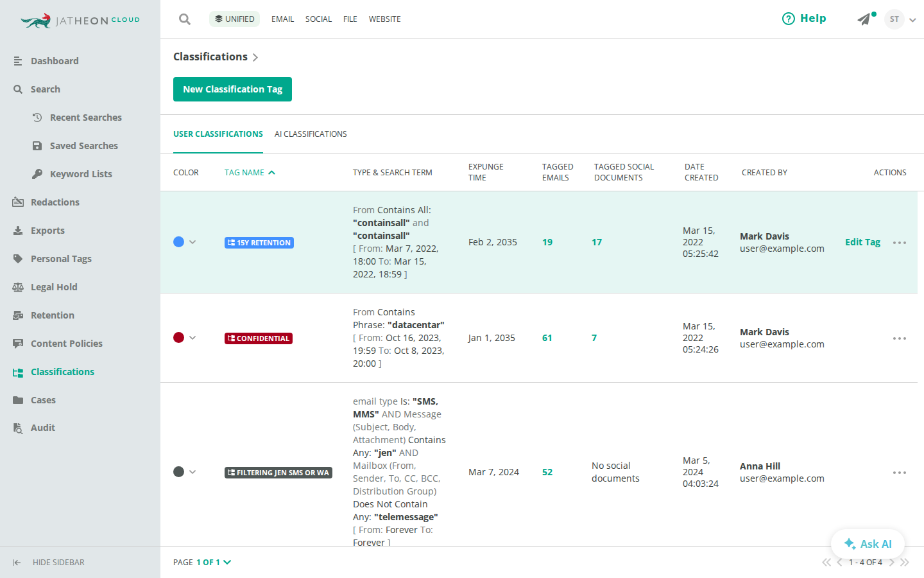Image resolution: width=924 pixels, height=578 pixels.
Task: Sort by Tag Name column
Action: [250, 172]
